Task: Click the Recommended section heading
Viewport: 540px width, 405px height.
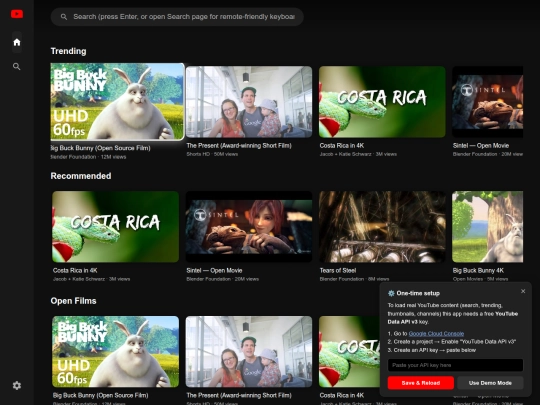Action: pos(81,176)
